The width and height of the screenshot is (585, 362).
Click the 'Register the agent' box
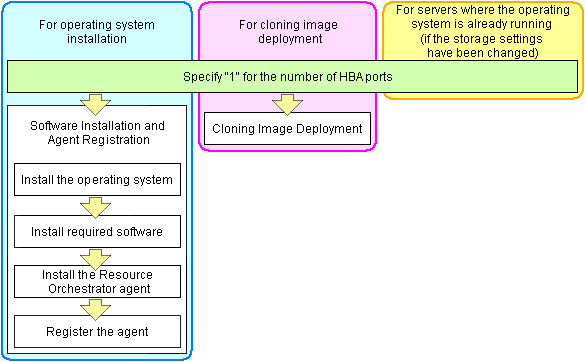[x=97, y=331]
